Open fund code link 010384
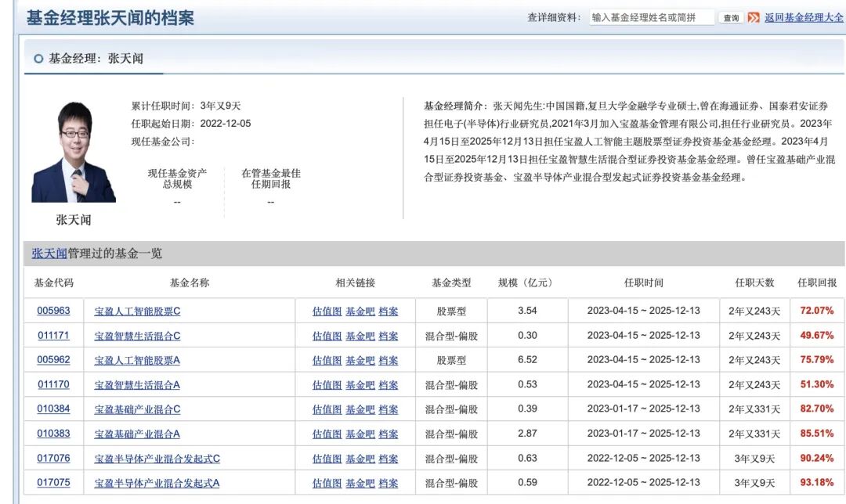 (x=53, y=409)
